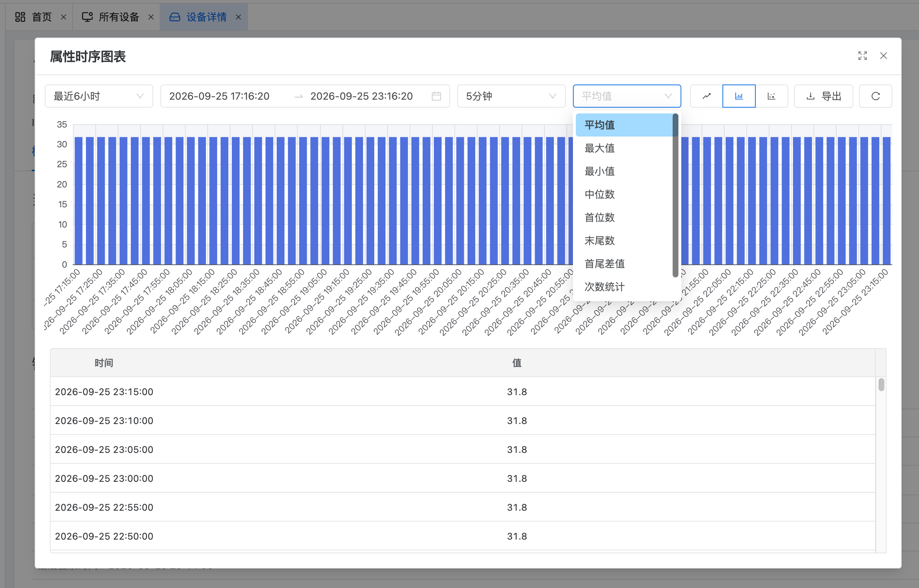Collapse the 平均值 aggregation dropdown
This screenshot has height=588, width=919.
[627, 96]
